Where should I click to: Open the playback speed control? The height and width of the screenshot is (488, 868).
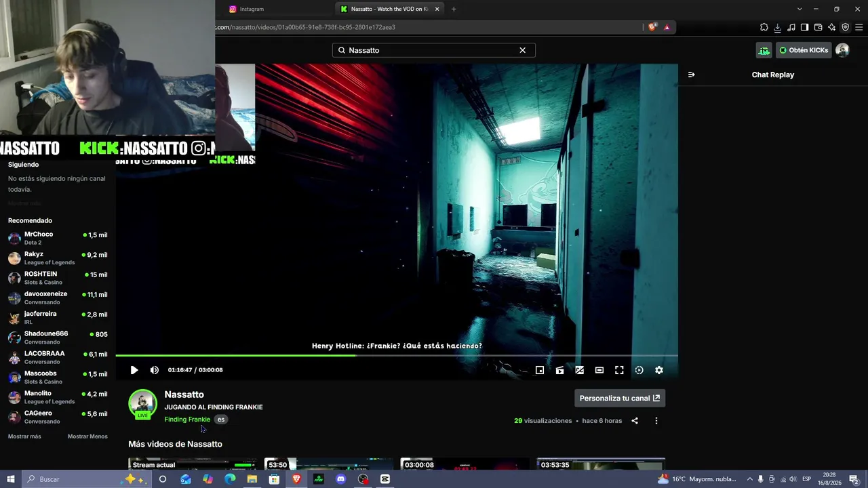[639, 370]
